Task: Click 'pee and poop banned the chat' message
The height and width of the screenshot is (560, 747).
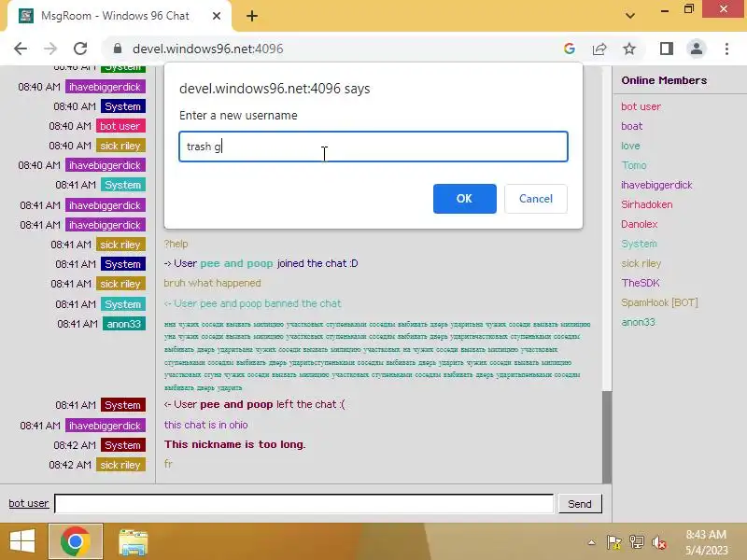Action: (x=252, y=303)
